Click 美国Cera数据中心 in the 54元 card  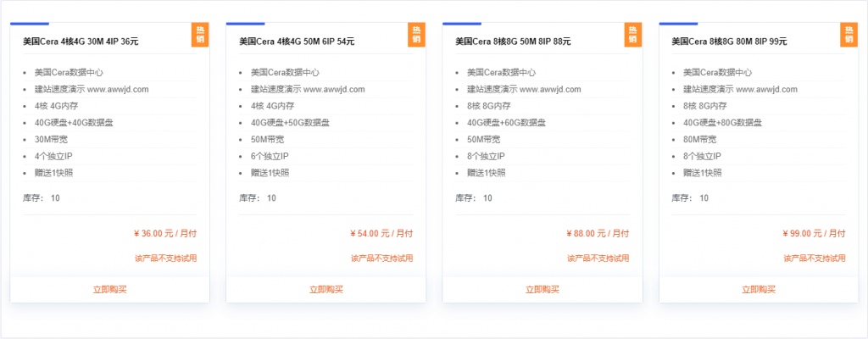coord(285,73)
